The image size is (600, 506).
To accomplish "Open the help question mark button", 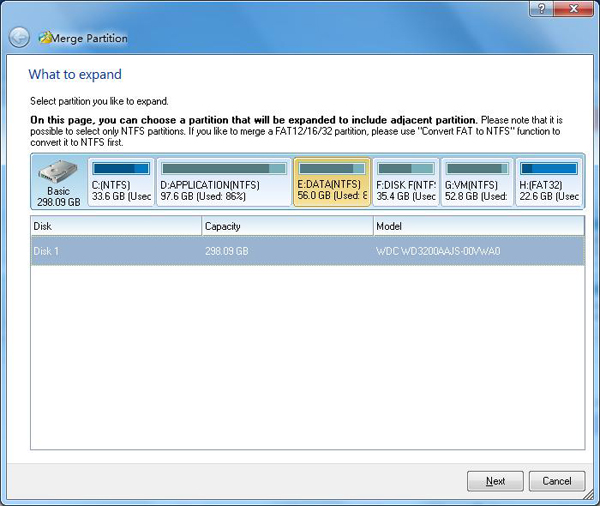I will coord(541,8).
